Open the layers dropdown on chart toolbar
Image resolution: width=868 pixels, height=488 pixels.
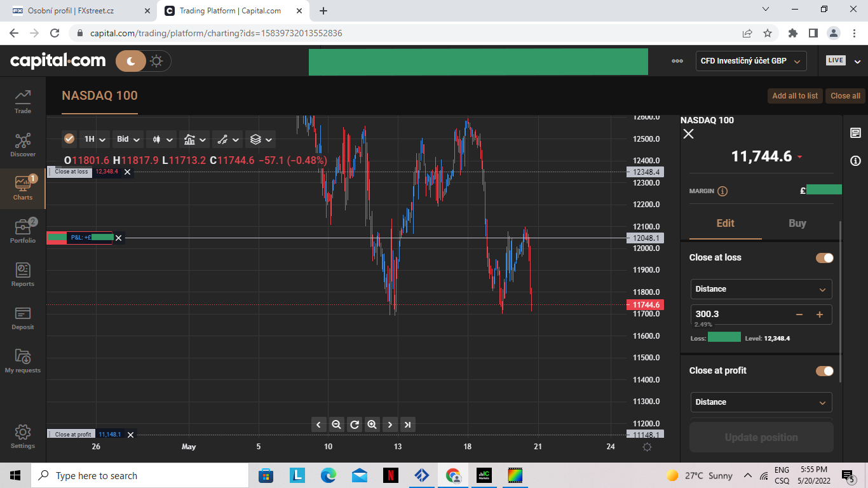[x=261, y=139]
